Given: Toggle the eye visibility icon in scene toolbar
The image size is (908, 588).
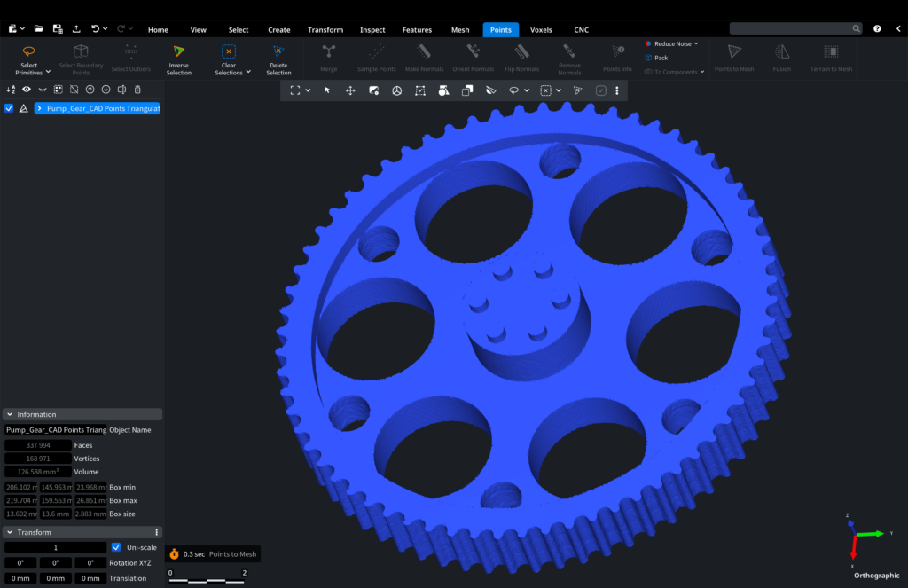Looking at the screenshot, I should [x=27, y=90].
